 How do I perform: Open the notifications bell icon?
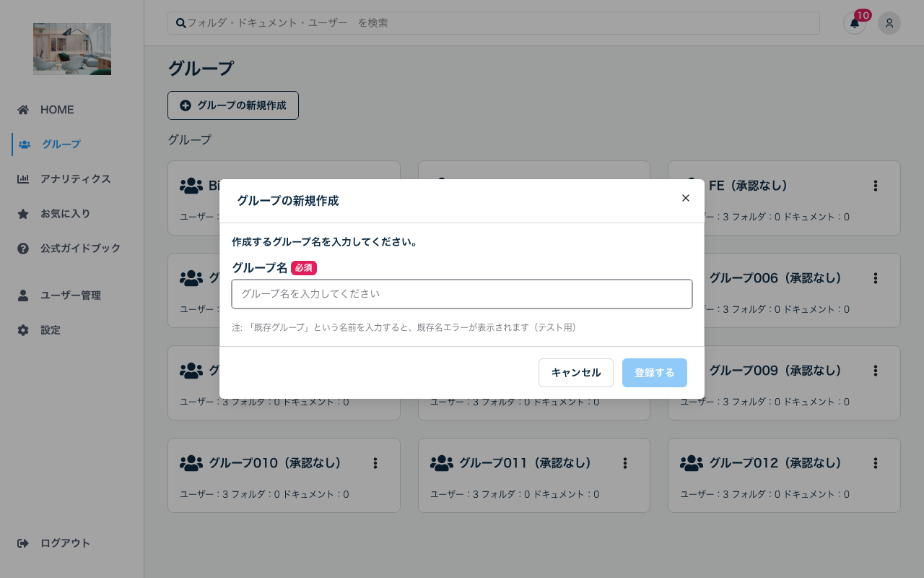854,23
